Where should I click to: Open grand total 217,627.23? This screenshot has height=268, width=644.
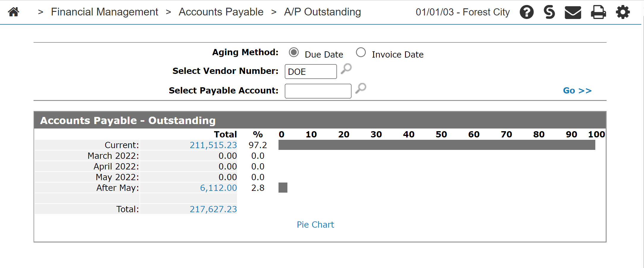point(213,209)
